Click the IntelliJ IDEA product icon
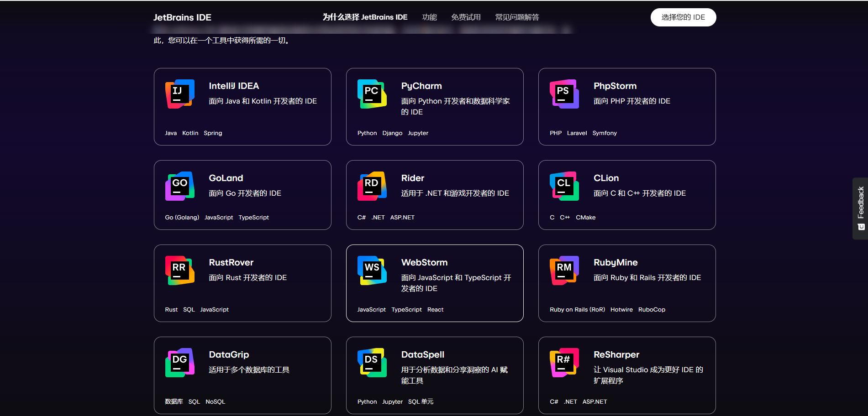The height and width of the screenshot is (416, 868). (179, 94)
